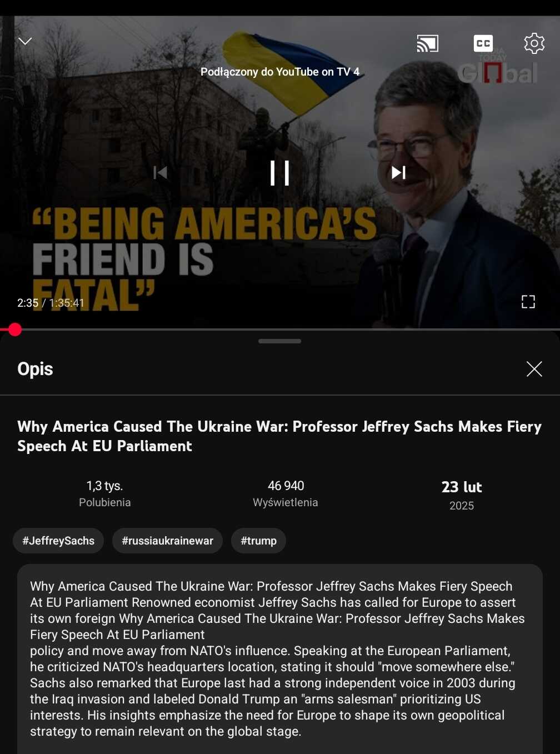The width and height of the screenshot is (560, 754).
Task: Tap the video description text box
Action: [279, 659]
